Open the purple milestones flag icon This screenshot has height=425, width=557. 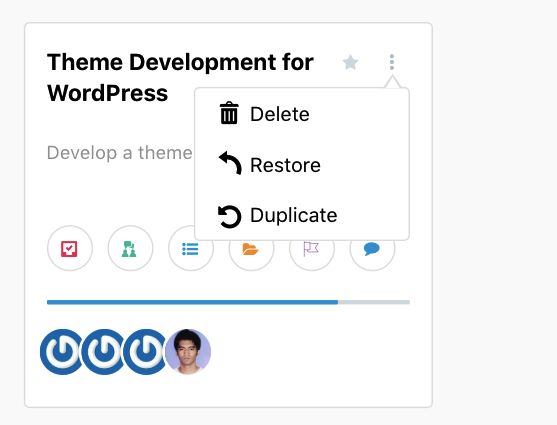pyautogui.click(x=312, y=248)
